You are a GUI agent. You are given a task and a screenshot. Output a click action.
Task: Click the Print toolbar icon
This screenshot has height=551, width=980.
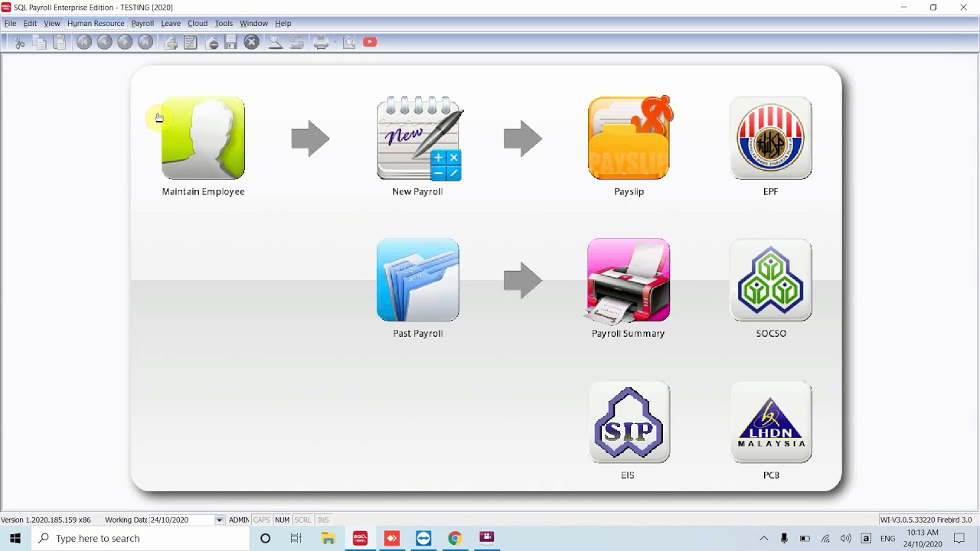point(321,43)
